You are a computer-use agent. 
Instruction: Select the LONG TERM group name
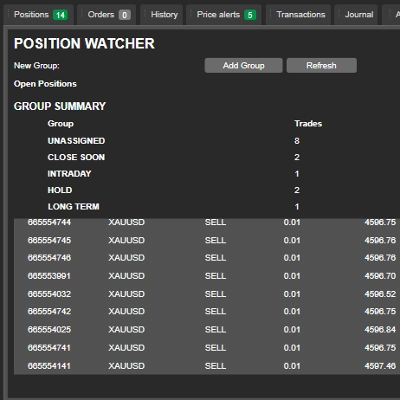pos(74,207)
